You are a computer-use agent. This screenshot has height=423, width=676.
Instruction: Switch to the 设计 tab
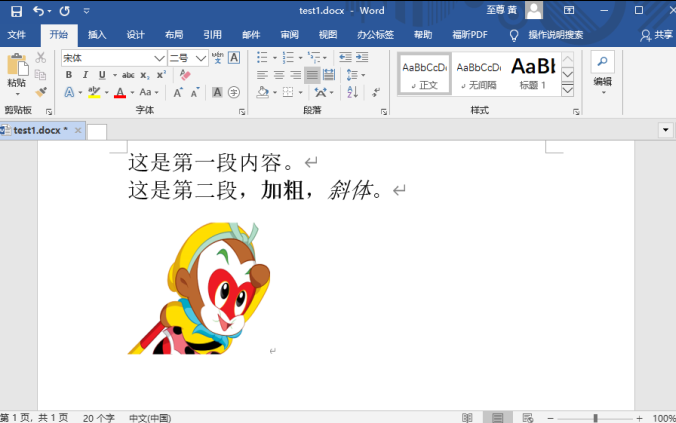pyautogui.click(x=135, y=35)
